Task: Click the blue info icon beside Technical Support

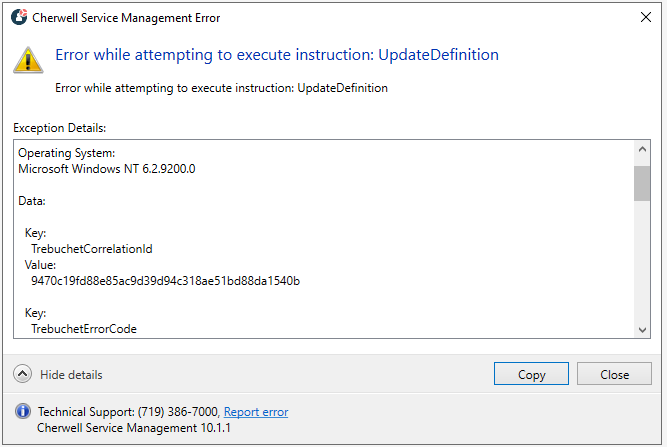Action: [x=24, y=412]
